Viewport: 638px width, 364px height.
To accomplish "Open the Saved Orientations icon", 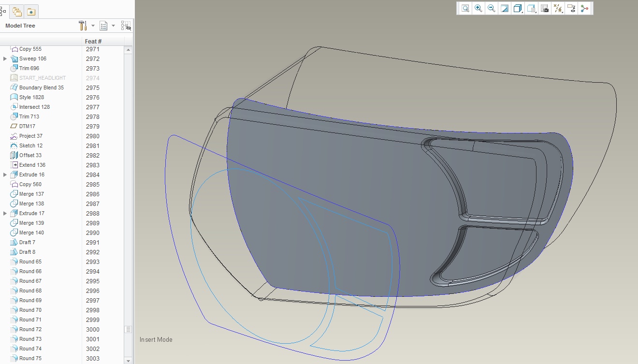I will tap(531, 8).
